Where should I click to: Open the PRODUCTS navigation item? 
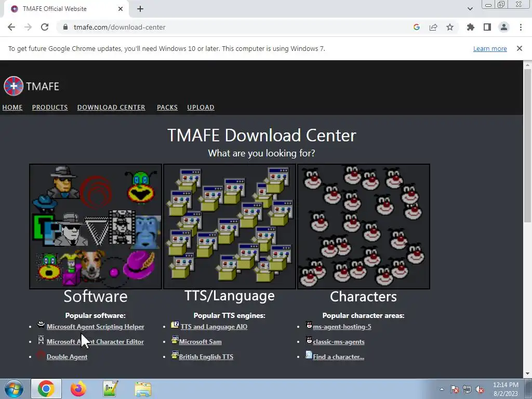[50, 107]
